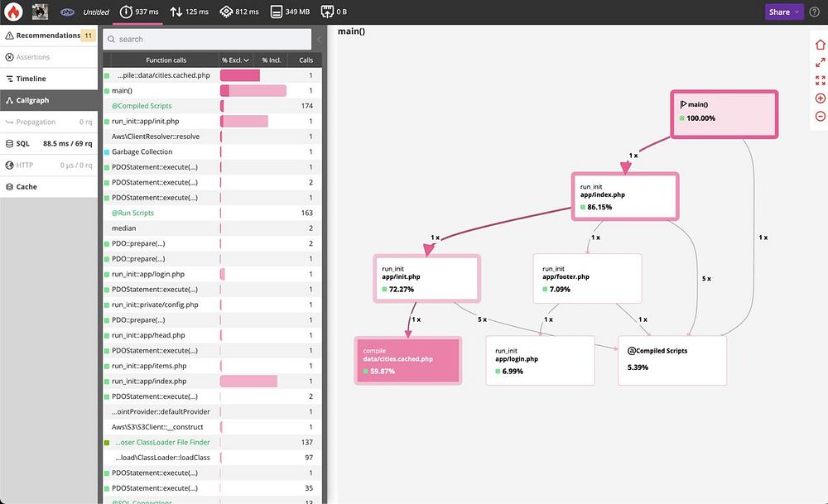Select the Garbage Collection row
The width and height of the screenshot is (828, 504).
pos(212,152)
